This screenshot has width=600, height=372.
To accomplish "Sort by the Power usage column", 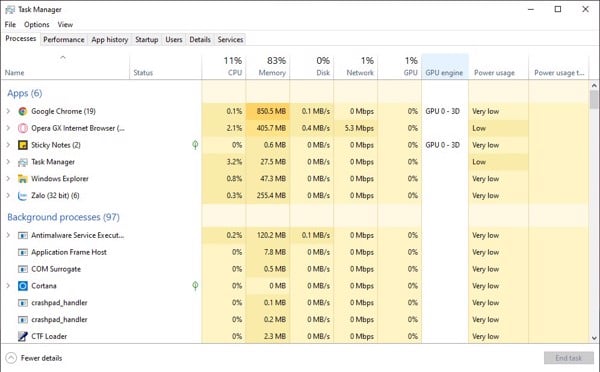I will coord(499,67).
